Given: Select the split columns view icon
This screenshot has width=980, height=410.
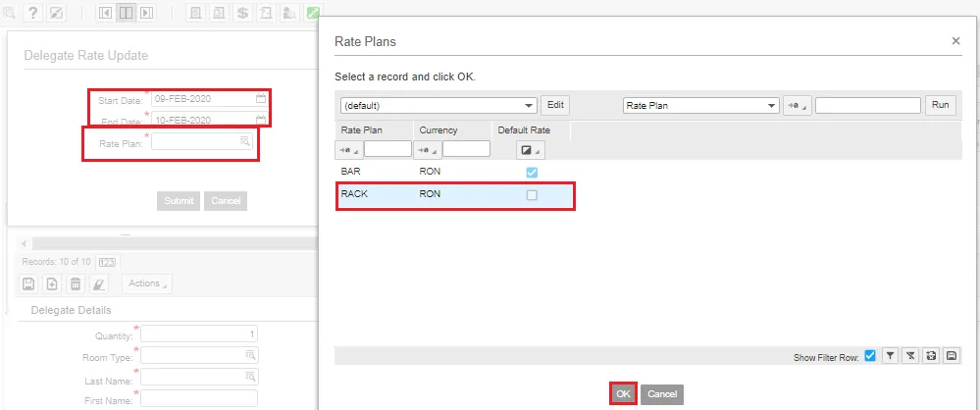Looking at the screenshot, I should click(126, 13).
